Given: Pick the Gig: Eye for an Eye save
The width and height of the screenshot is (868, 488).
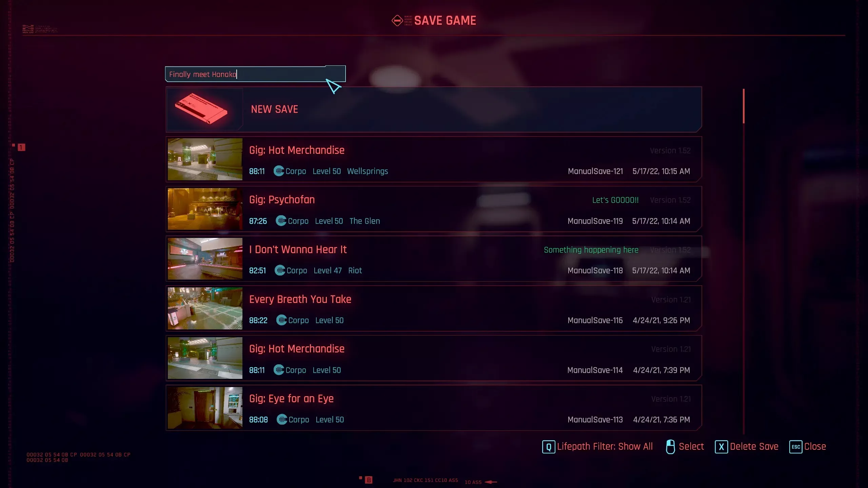Looking at the screenshot, I should coord(434,408).
